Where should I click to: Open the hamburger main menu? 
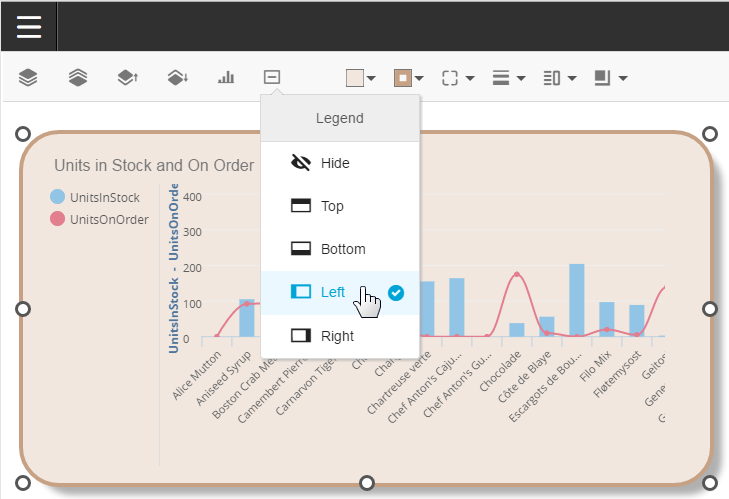[x=29, y=27]
